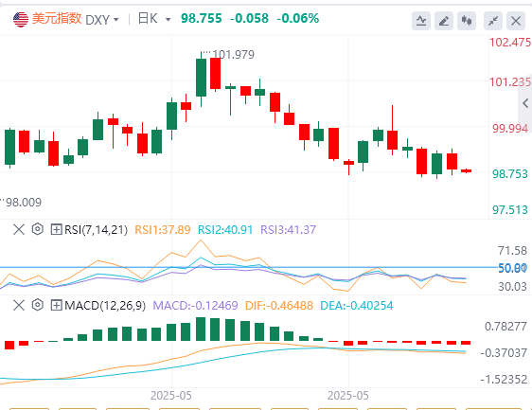Click the 101.979 high price marker
Screen dimensions: 532x410
click(233, 55)
